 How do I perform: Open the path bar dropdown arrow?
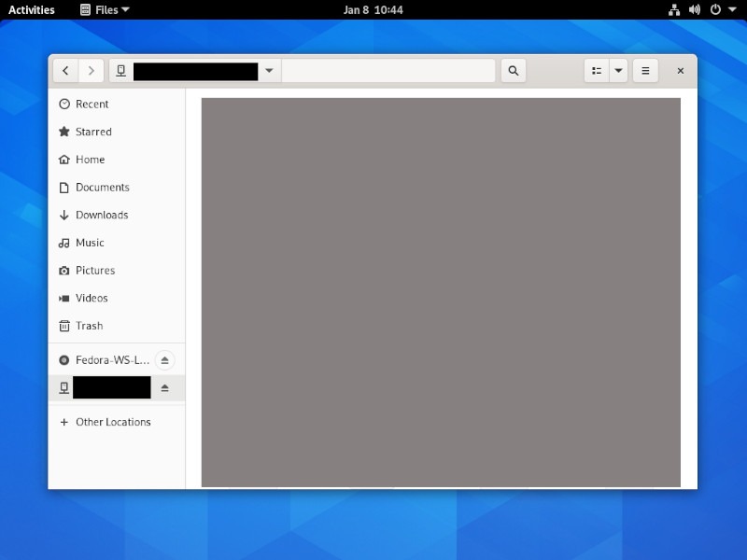(x=270, y=70)
